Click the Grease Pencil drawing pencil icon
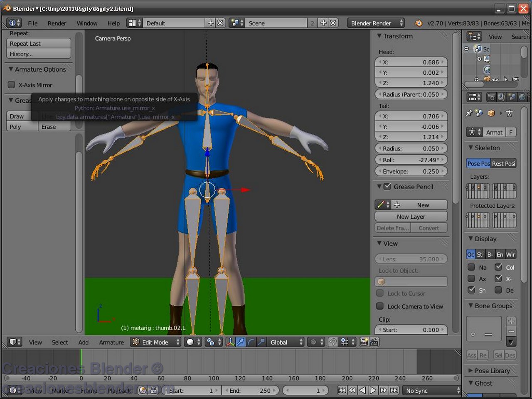Image resolution: width=532 pixels, height=399 pixels. tap(382, 204)
